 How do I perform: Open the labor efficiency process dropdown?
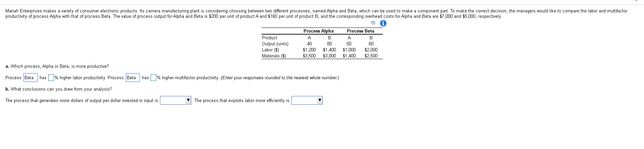(307, 100)
